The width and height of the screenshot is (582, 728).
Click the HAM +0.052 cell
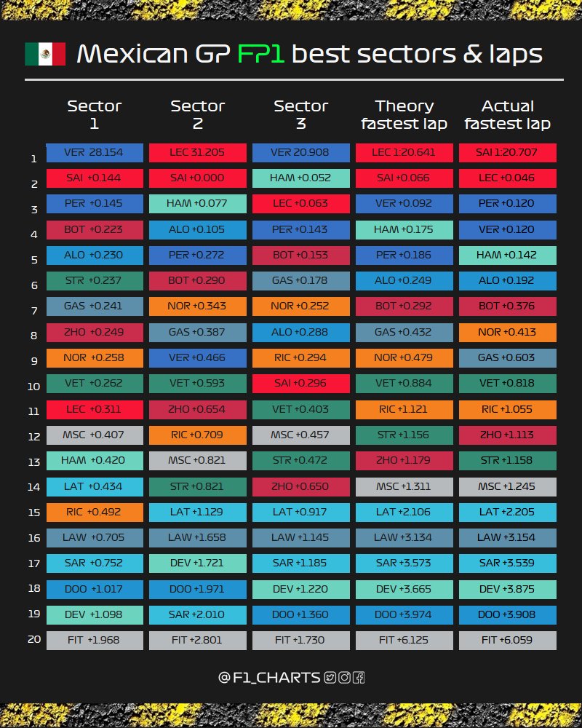point(301,178)
